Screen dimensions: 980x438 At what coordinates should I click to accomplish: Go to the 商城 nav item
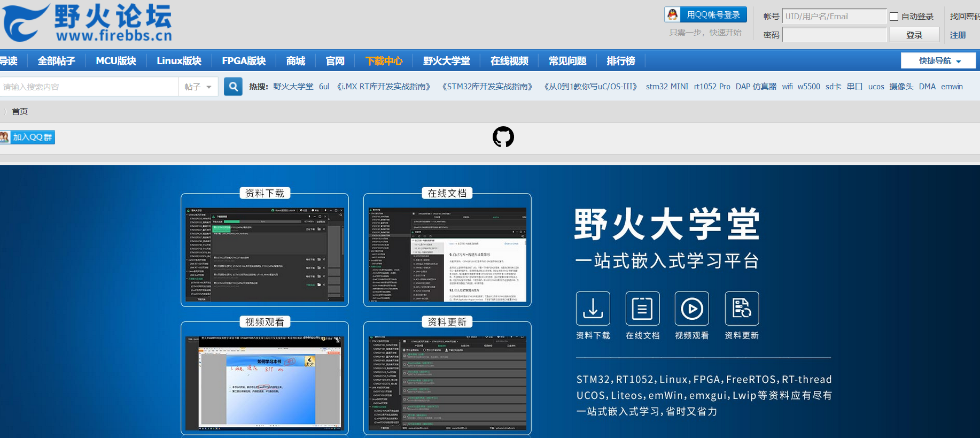coord(295,61)
